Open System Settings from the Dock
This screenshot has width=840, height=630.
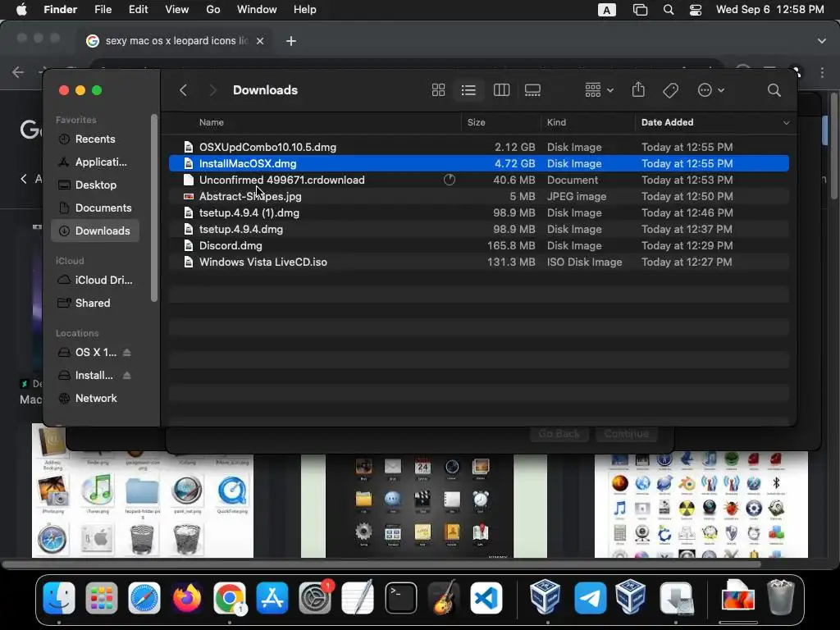315,598
